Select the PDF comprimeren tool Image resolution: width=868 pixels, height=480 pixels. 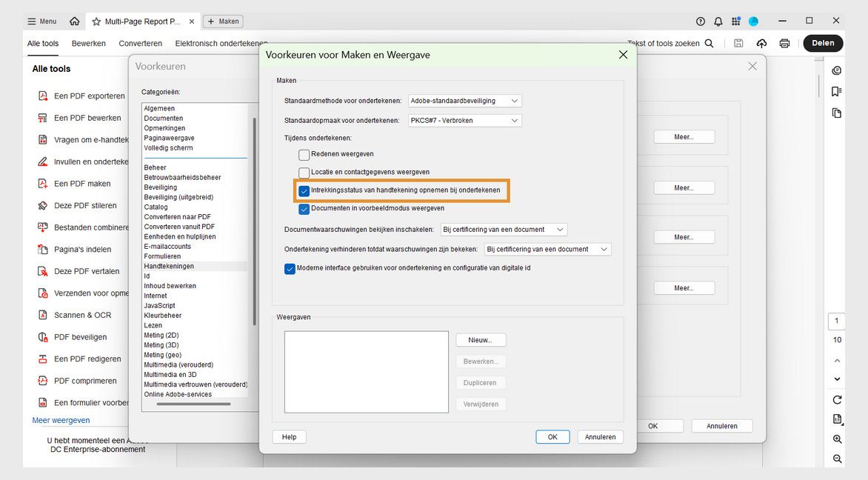click(x=78, y=381)
